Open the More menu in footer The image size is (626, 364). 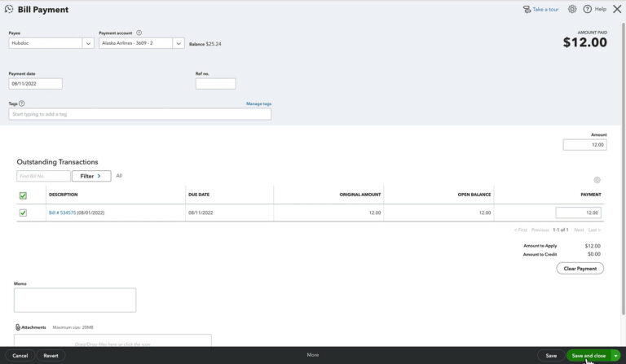[x=313, y=355]
